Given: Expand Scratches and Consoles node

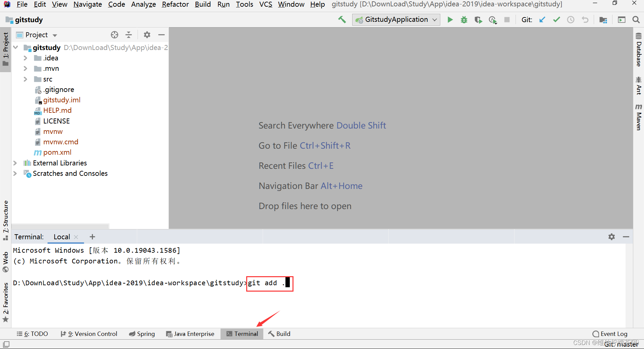Looking at the screenshot, I should point(15,173).
